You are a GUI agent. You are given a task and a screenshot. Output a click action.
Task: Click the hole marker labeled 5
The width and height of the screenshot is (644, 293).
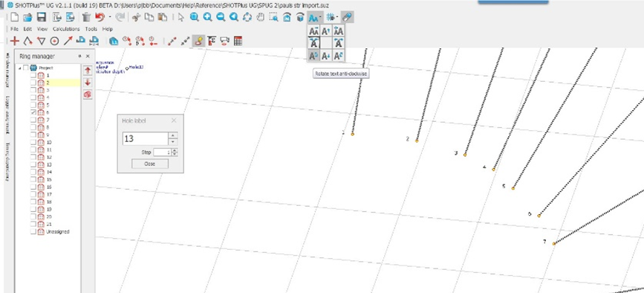tap(513, 188)
